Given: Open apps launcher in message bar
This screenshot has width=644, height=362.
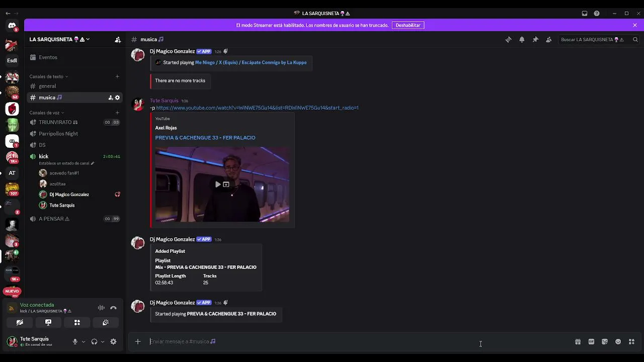Looking at the screenshot, I should [632, 341].
